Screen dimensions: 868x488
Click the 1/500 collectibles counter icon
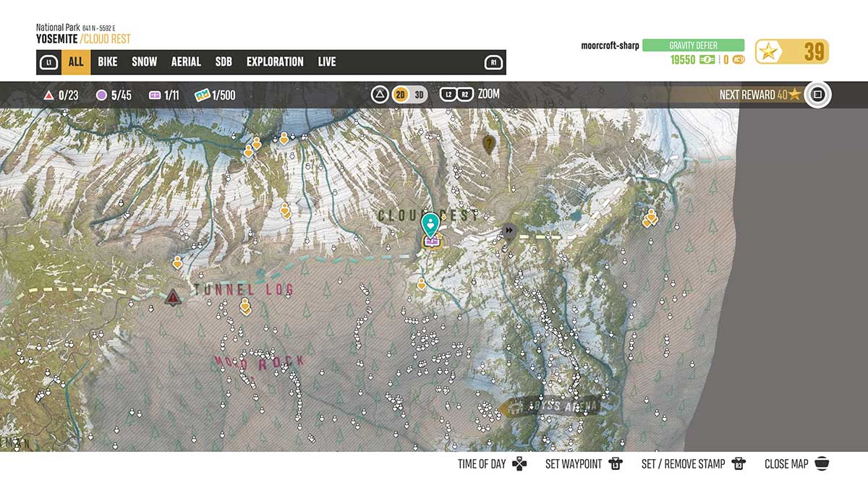click(x=202, y=95)
